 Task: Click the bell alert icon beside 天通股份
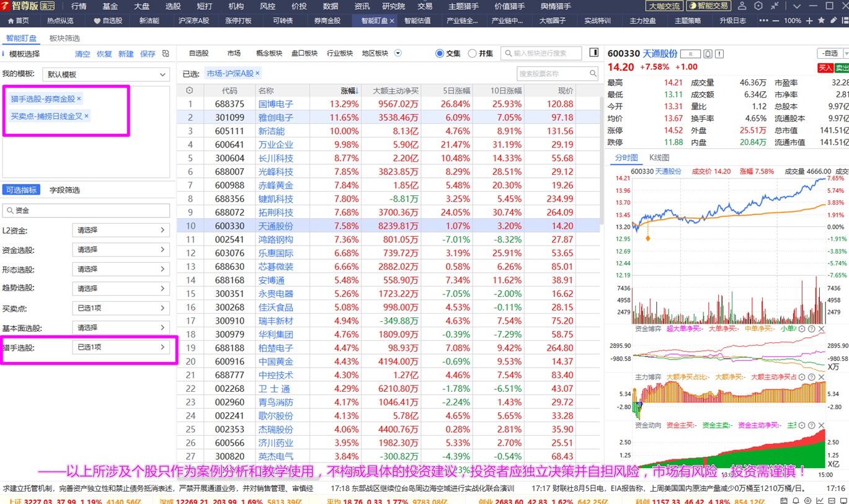pyautogui.click(x=708, y=54)
